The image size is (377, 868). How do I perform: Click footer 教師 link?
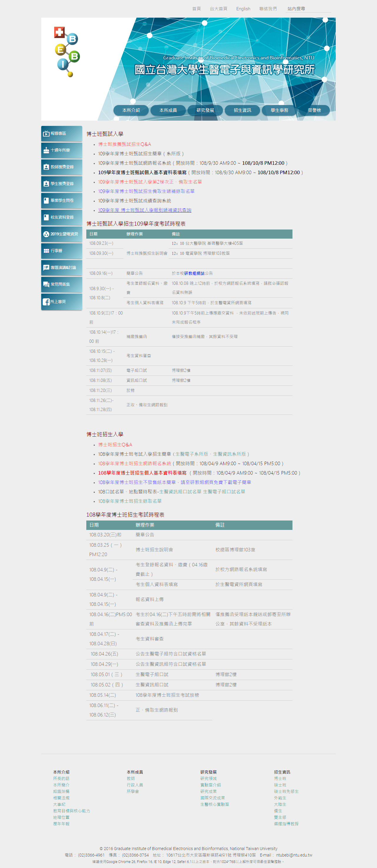pyautogui.click(x=131, y=779)
